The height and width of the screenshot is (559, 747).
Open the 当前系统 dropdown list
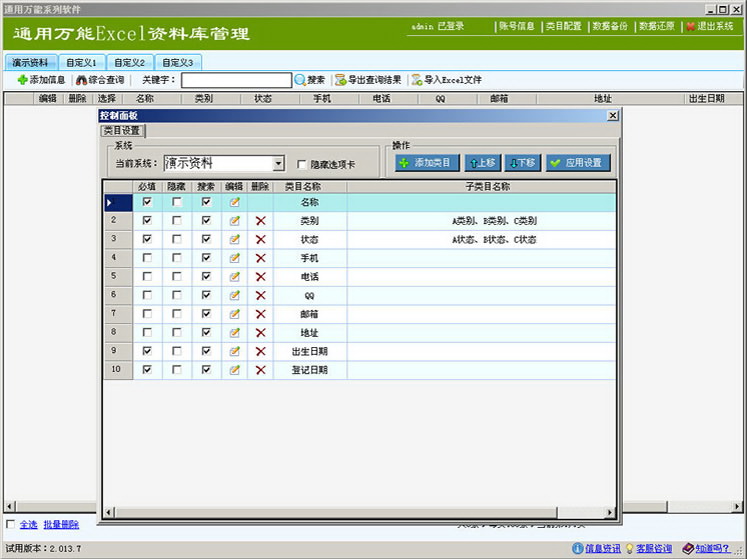279,163
